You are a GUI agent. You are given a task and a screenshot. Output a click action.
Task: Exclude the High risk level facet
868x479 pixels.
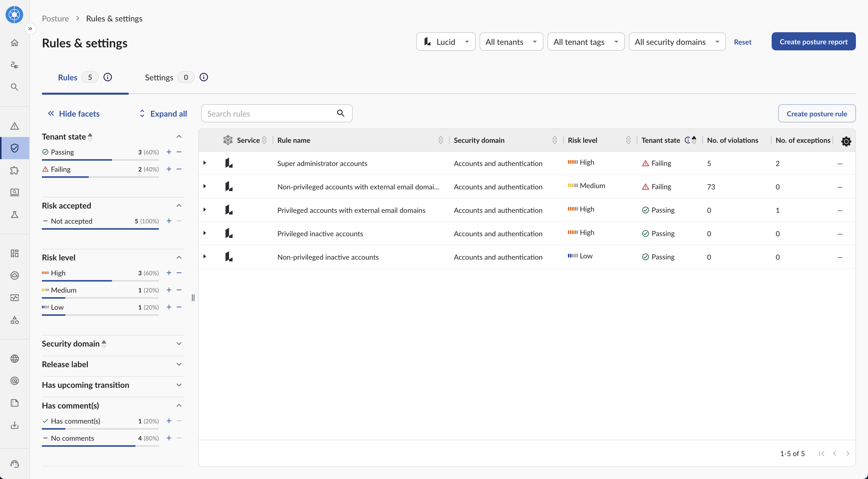point(179,273)
